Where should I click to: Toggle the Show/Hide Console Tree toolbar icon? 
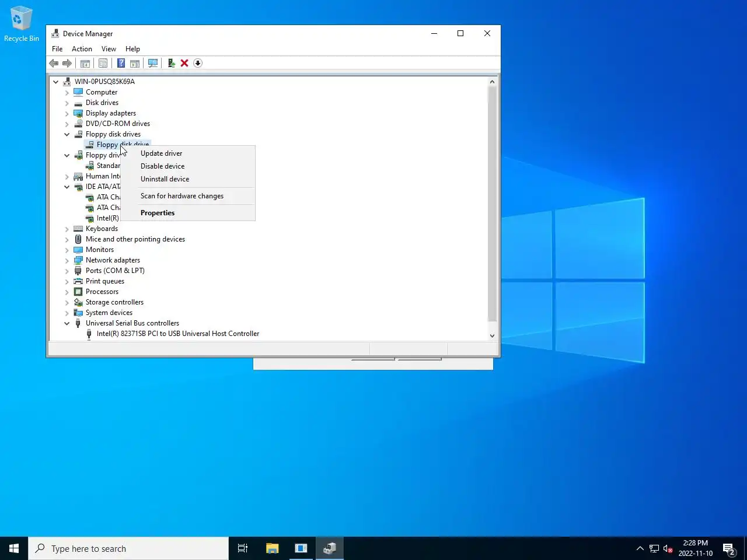(x=85, y=63)
